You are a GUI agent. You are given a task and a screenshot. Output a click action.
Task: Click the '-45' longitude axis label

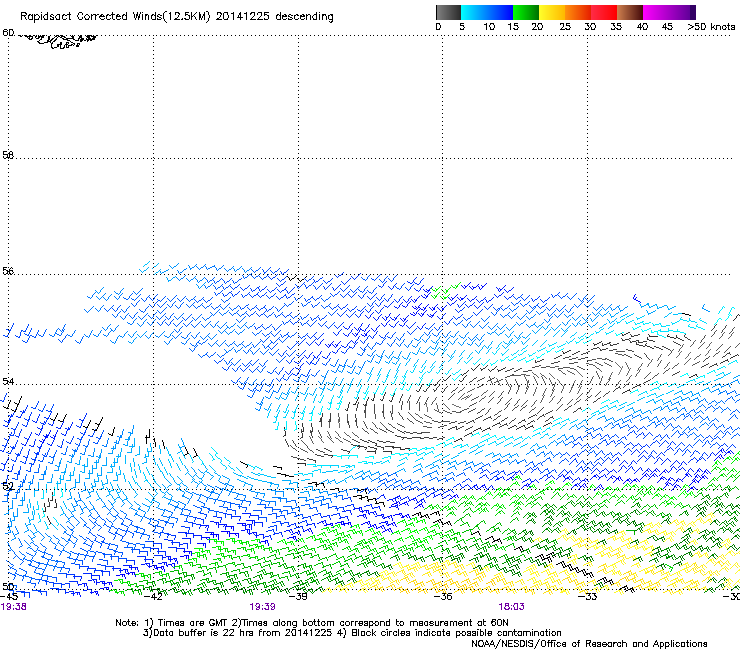9,597
